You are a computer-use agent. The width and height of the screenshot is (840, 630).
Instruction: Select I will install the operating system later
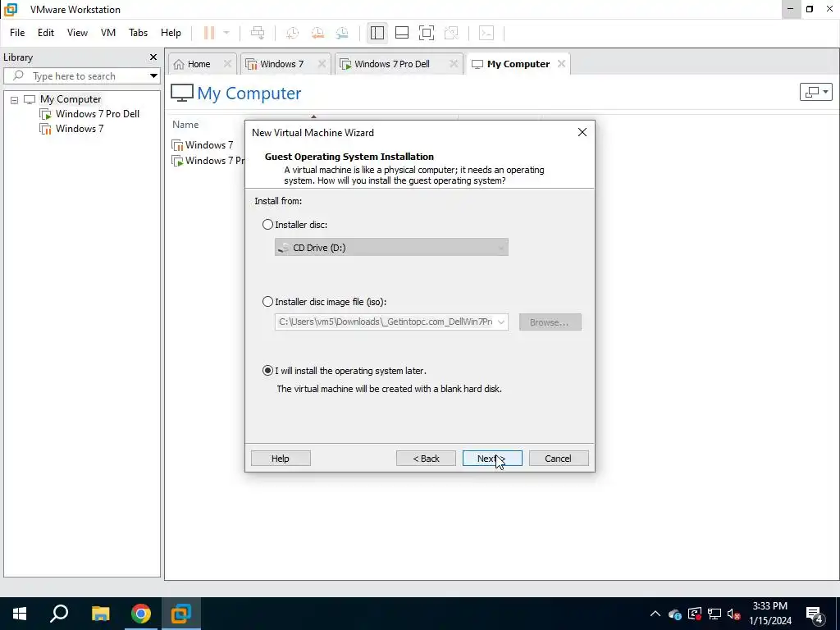point(268,371)
